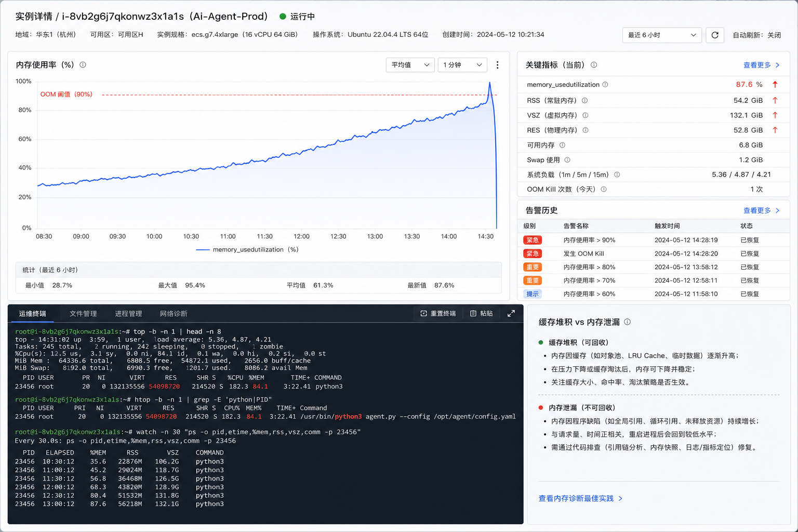Click the 重置终端 button
Image resolution: width=798 pixels, height=532 pixels.
coord(438,313)
